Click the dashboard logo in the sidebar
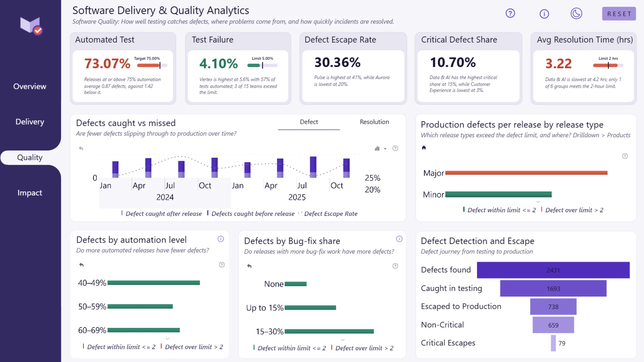This screenshot has height=362, width=644. 31,25
